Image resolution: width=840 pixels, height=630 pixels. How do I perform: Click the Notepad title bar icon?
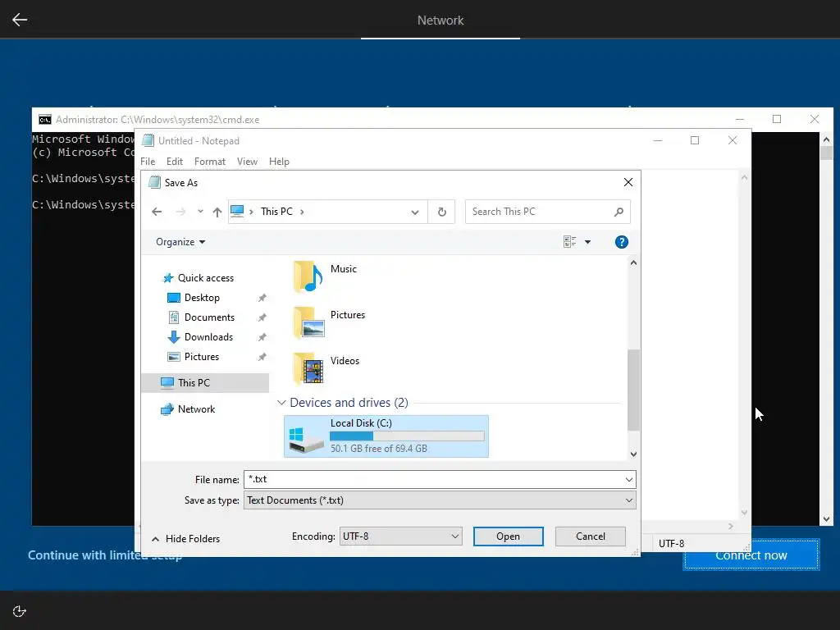click(x=148, y=141)
